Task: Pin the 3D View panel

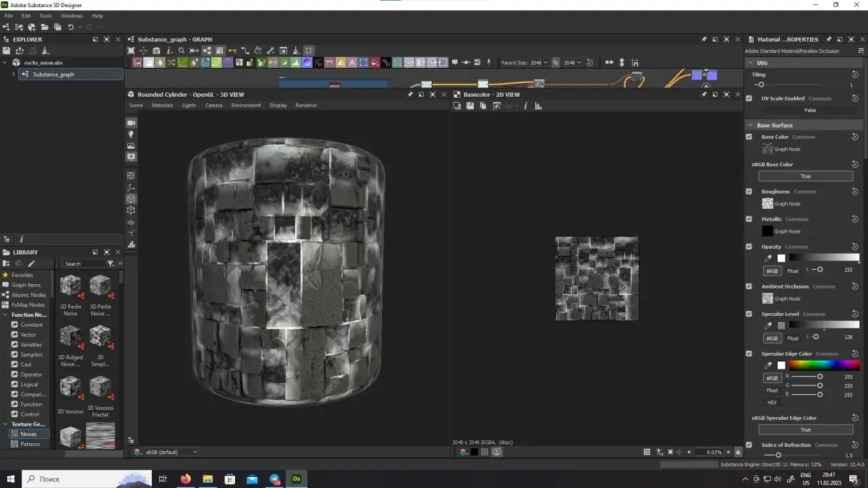Action: tap(410, 95)
